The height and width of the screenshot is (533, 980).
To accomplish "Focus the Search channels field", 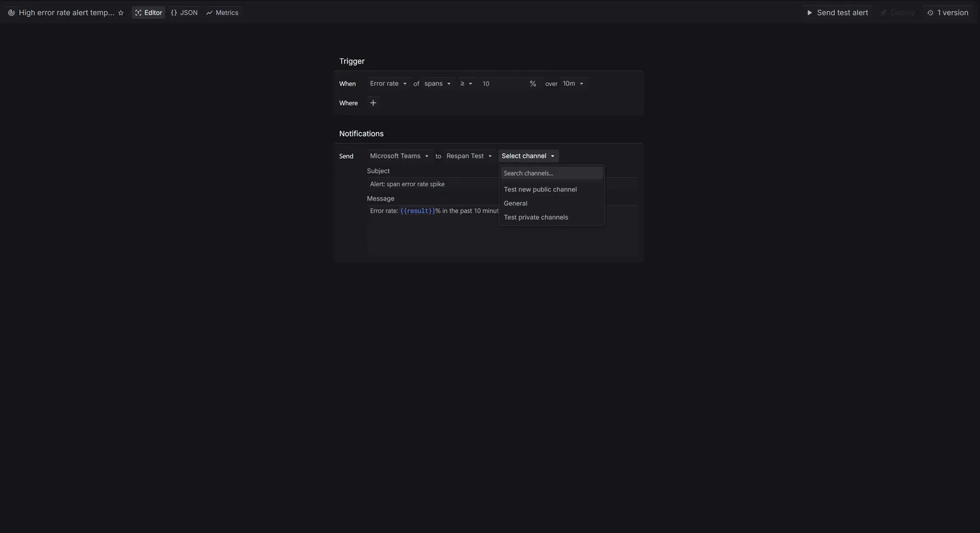I will tap(552, 173).
